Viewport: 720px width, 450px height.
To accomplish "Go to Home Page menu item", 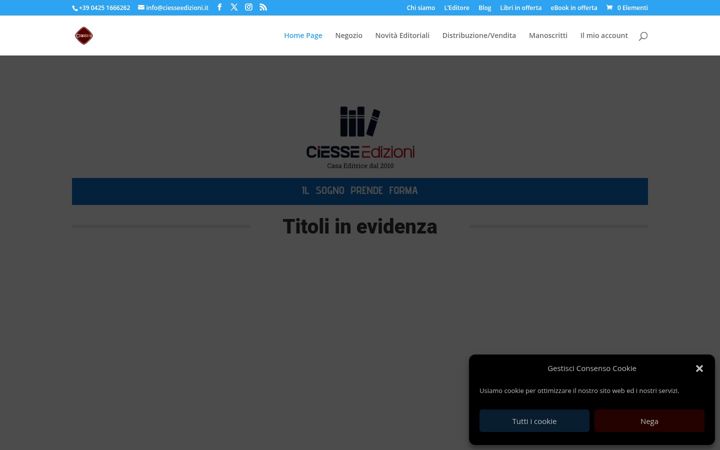I will point(303,35).
